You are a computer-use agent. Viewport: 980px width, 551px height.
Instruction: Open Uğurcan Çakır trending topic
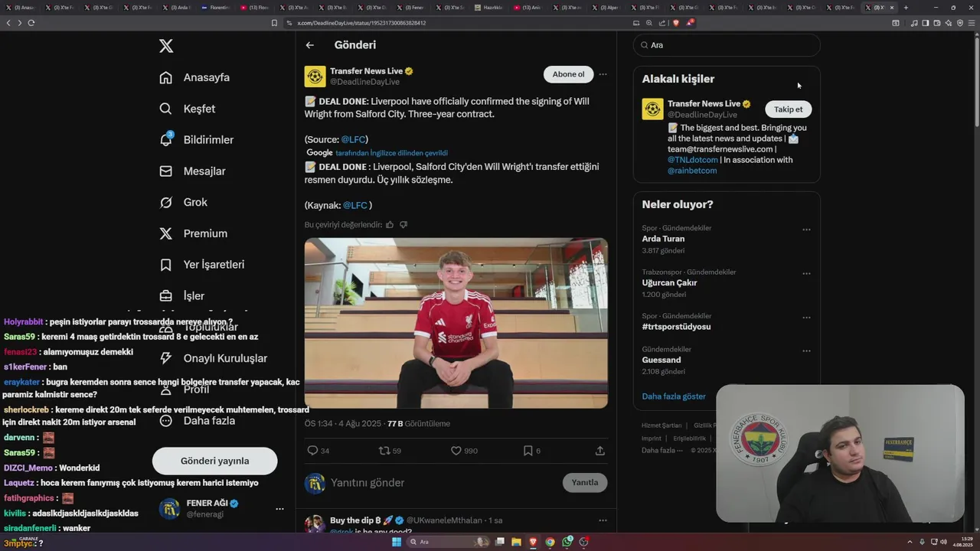point(669,283)
